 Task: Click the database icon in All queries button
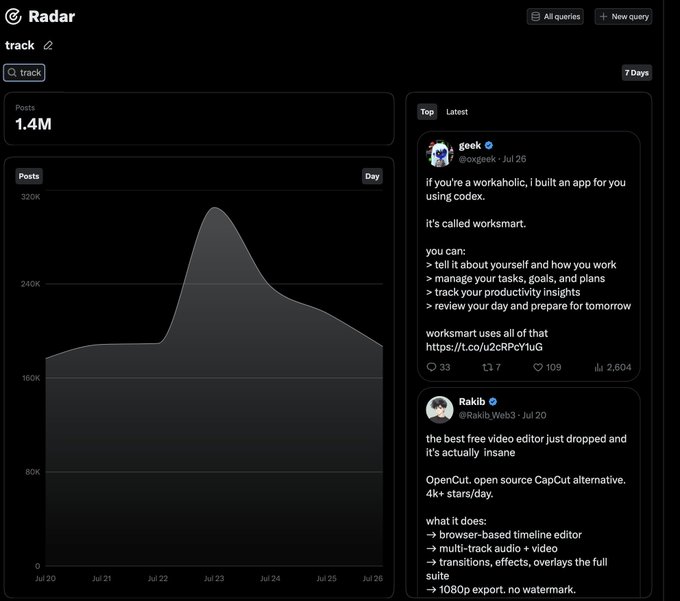(x=536, y=16)
